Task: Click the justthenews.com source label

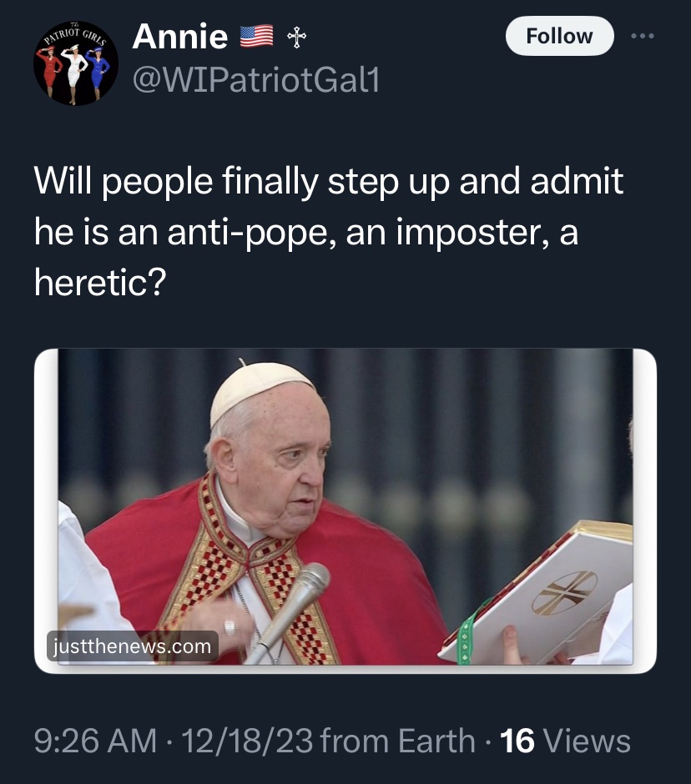Action: [132, 646]
